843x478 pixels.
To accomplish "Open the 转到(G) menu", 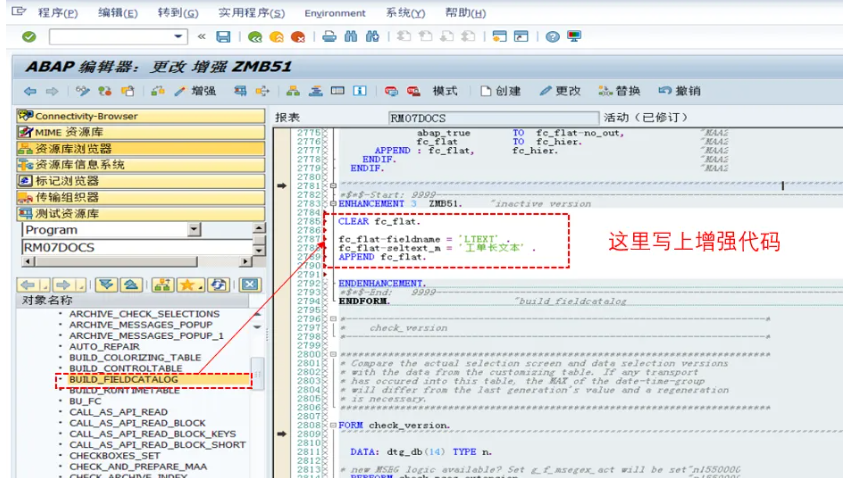I will pos(178,12).
